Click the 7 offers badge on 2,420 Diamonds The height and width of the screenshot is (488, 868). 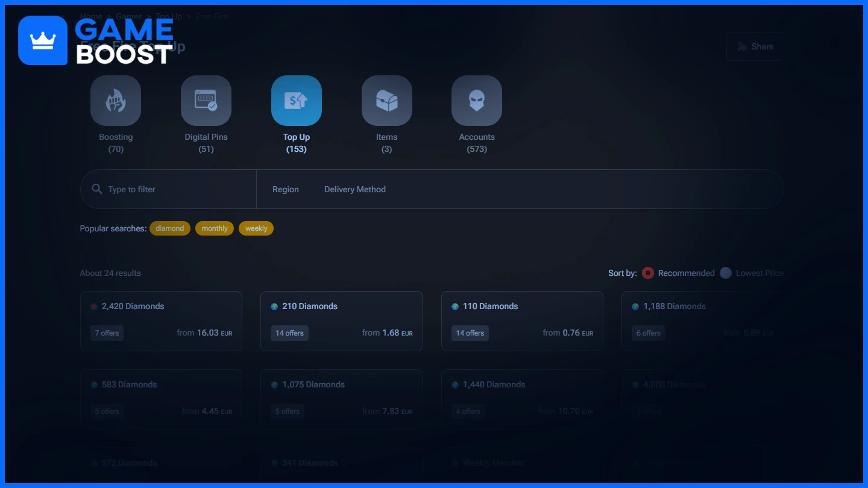(107, 333)
